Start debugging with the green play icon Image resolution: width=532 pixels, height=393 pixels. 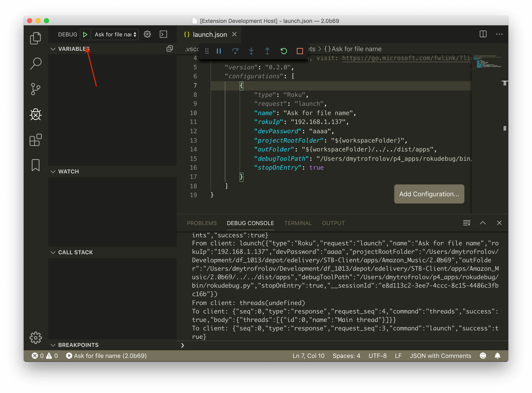pyautogui.click(x=85, y=34)
